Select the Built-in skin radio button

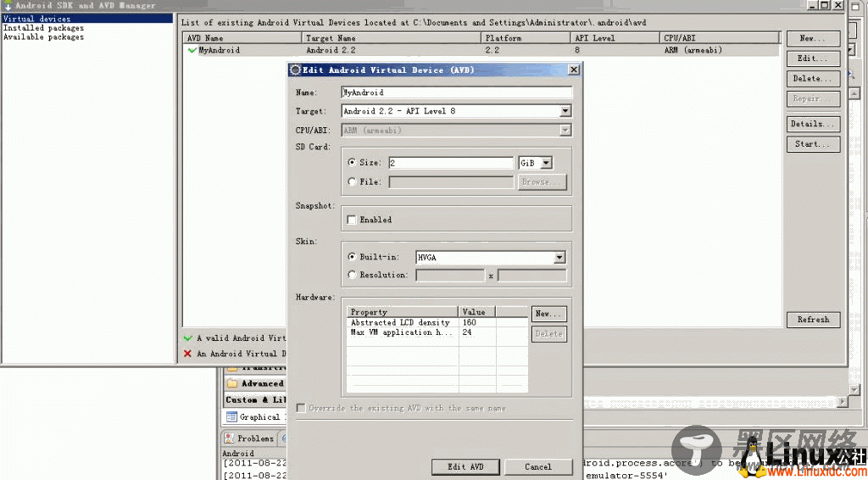click(x=352, y=257)
